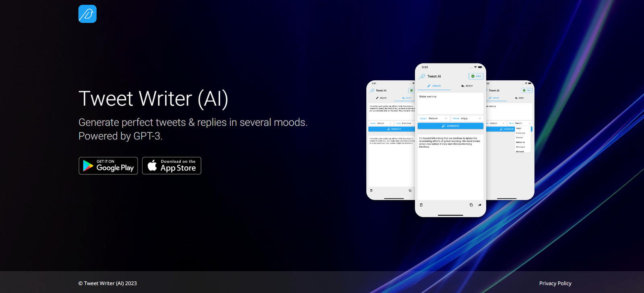Switch to the Reply tab in center phone

[x=467, y=86]
